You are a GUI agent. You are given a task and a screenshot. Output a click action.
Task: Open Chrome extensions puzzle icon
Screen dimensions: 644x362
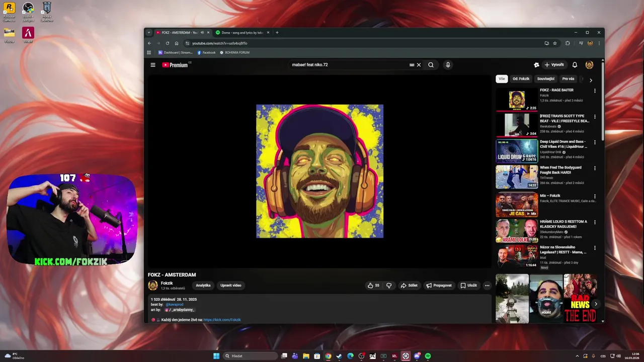(568, 43)
